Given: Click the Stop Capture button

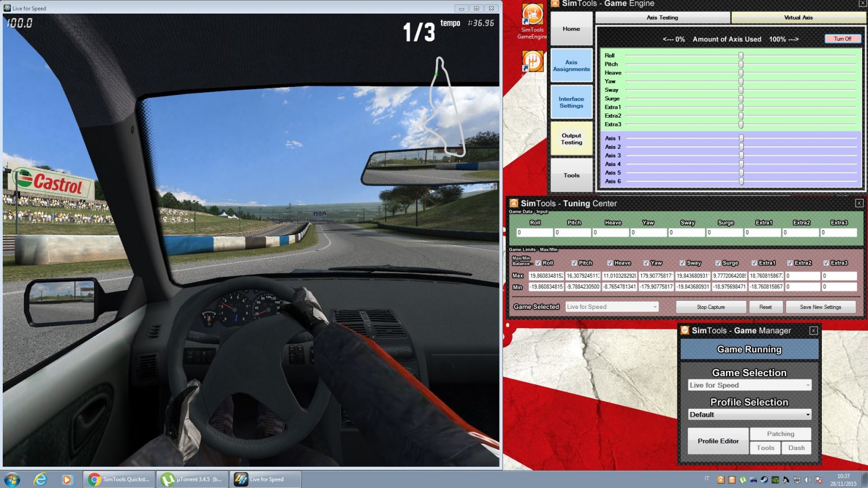Looking at the screenshot, I should (x=711, y=307).
